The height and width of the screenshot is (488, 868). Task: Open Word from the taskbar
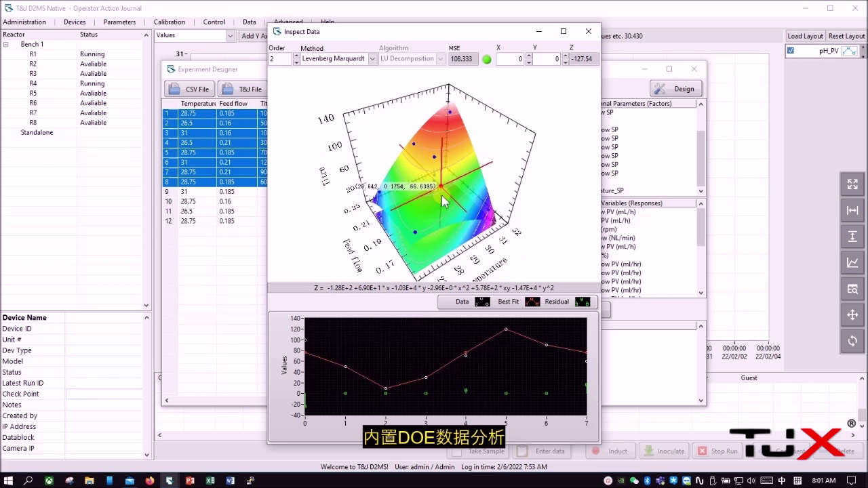pos(231,481)
